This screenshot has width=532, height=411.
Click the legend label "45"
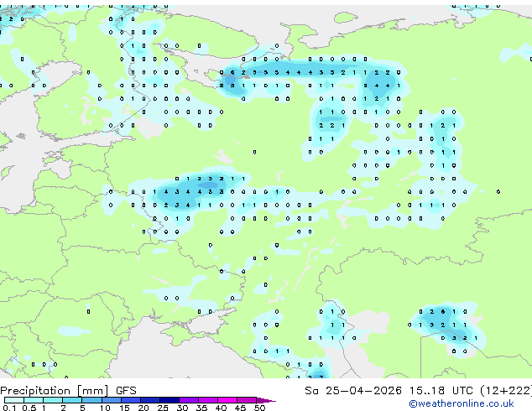(x=240, y=408)
